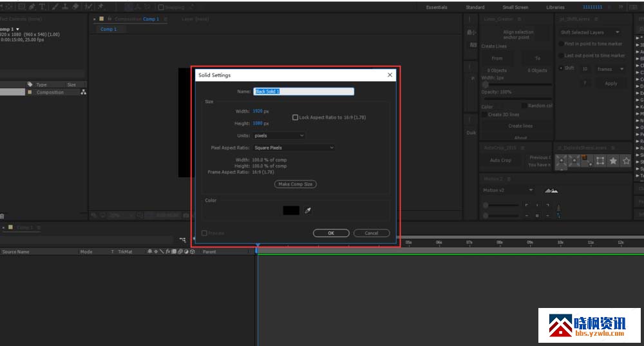Click the Mode column header in timeline

86,252
